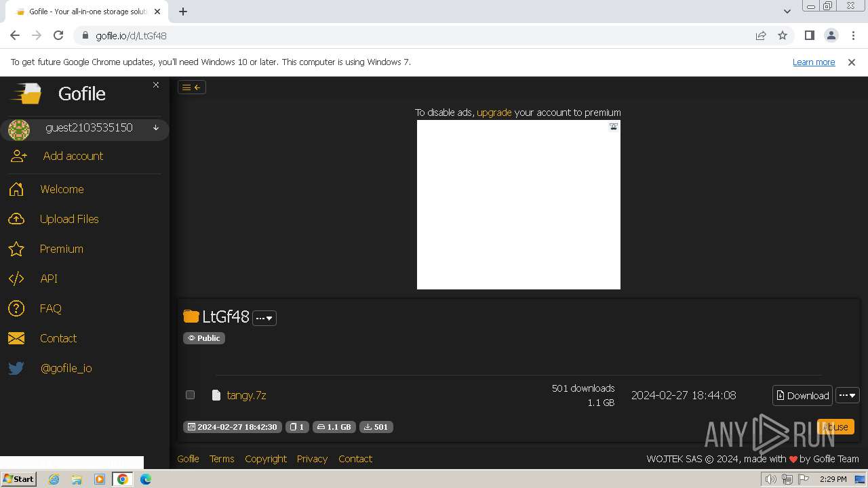The height and width of the screenshot is (488, 868).
Task: Open Contact in the sidebar
Action: 58,338
